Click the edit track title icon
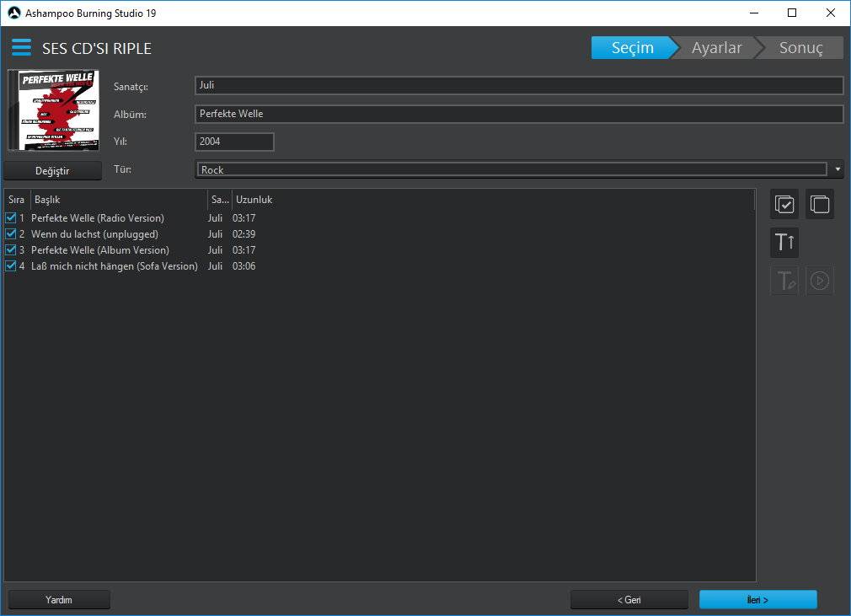The width and height of the screenshot is (851, 616). (784, 281)
